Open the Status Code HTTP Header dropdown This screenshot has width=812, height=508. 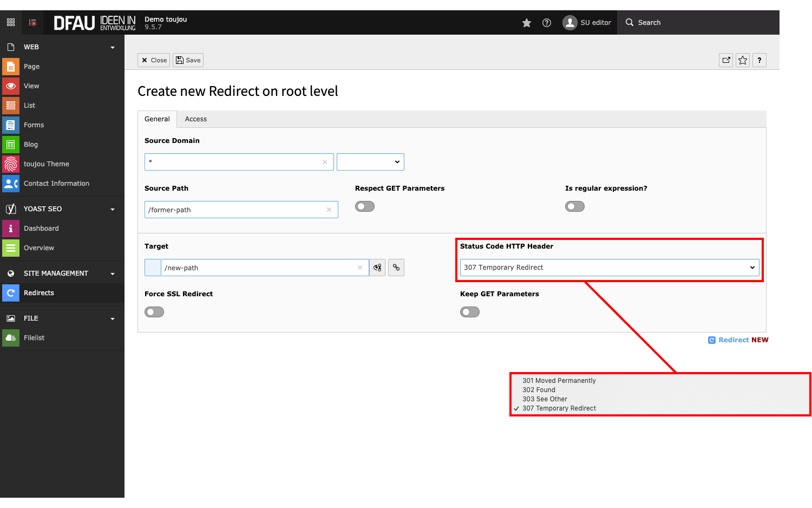tap(609, 268)
